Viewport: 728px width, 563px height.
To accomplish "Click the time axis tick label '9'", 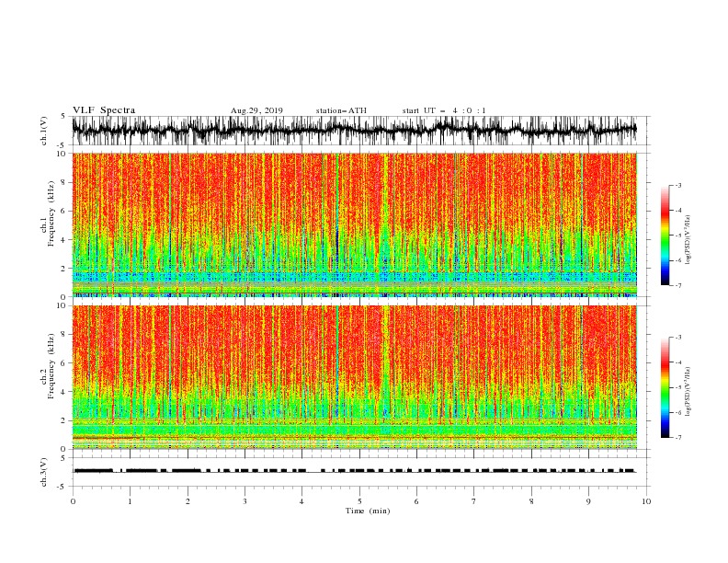I will (588, 501).
